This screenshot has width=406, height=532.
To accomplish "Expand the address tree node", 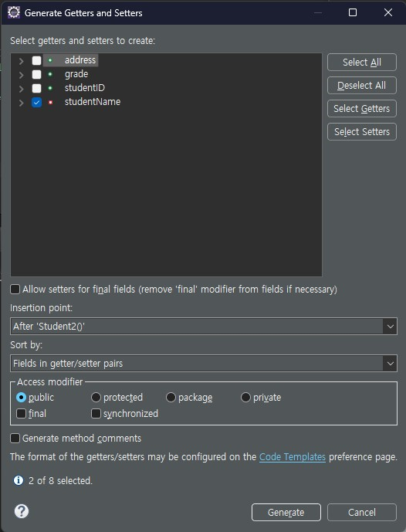I will (x=21, y=61).
